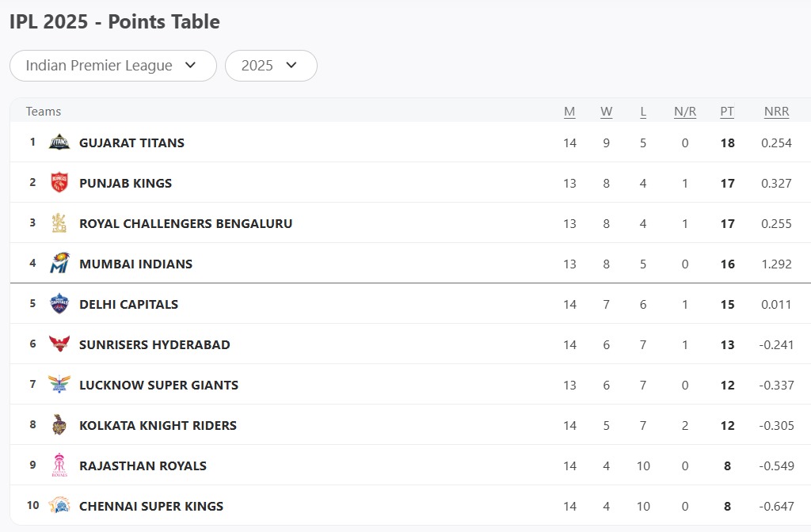This screenshot has height=532, width=811.
Task: Click the N/R column header
Action: click(x=685, y=112)
